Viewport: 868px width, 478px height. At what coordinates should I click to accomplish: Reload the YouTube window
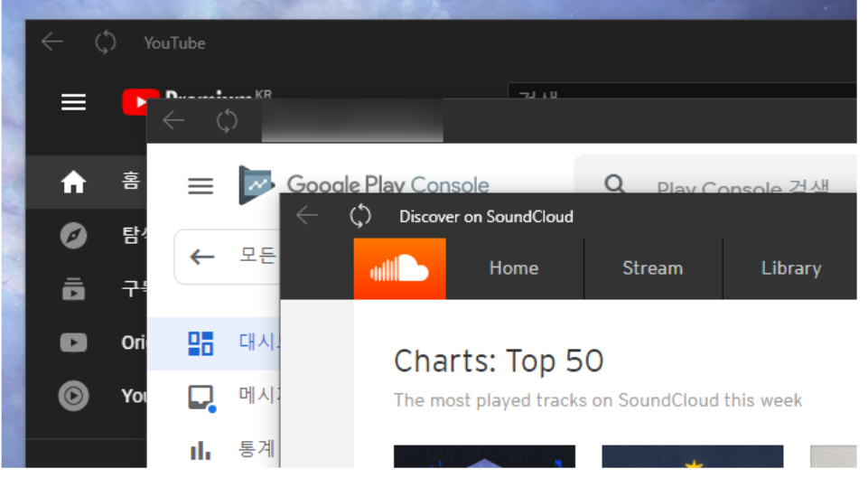[x=105, y=42]
